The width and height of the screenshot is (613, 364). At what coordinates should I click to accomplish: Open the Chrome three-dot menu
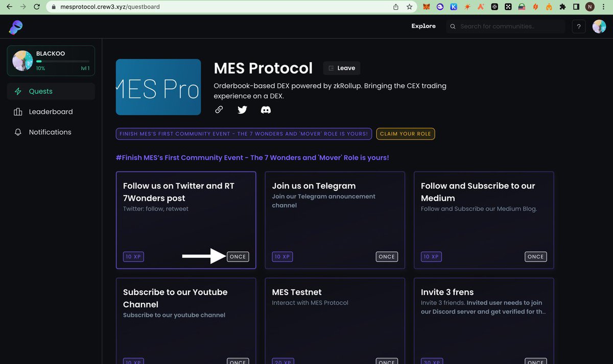[604, 7]
